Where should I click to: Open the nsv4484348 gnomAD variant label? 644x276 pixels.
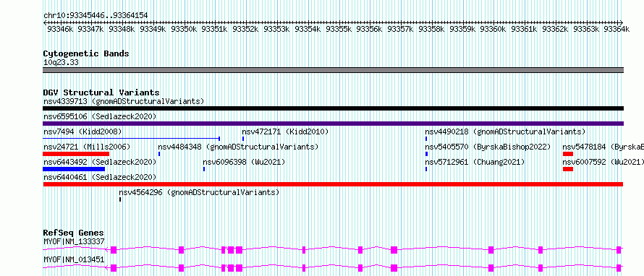pyautogui.click(x=238, y=147)
